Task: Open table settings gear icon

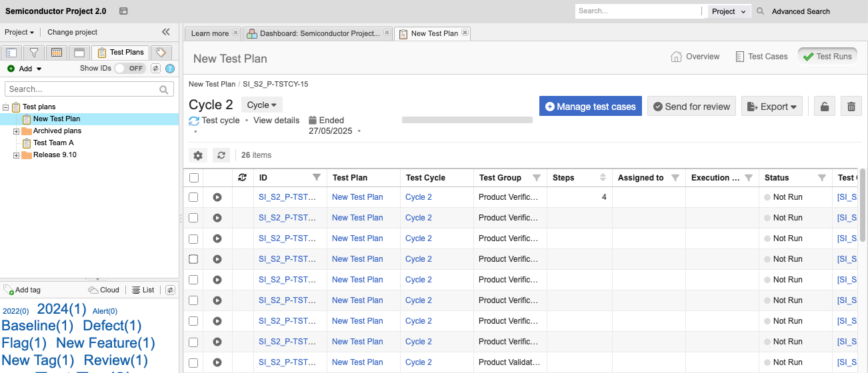Action: coord(198,155)
